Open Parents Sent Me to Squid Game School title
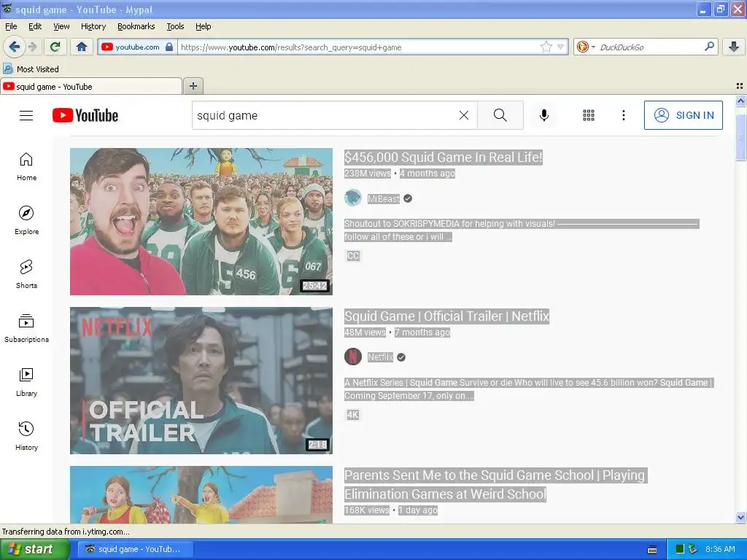The image size is (747, 560). click(x=495, y=484)
